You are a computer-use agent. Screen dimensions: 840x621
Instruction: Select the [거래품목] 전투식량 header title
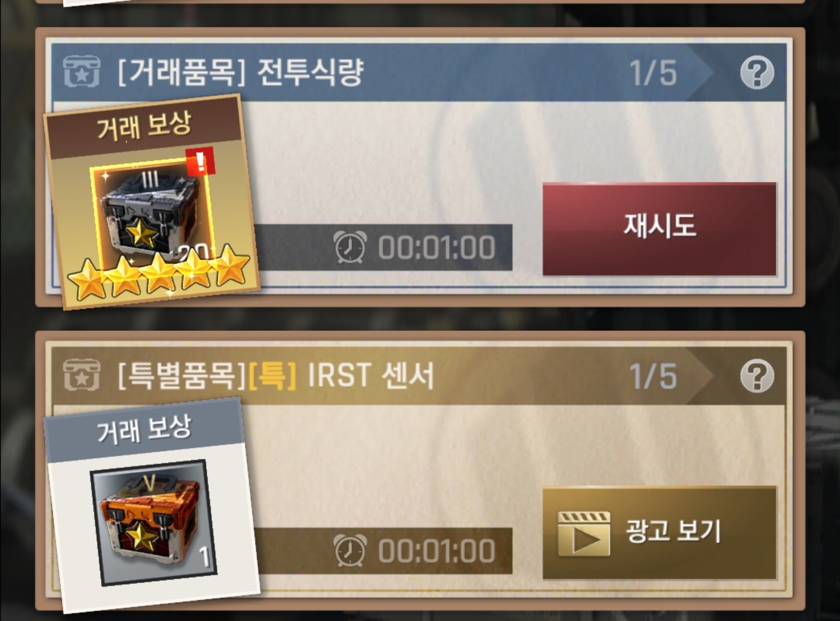click(x=241, y=72)
